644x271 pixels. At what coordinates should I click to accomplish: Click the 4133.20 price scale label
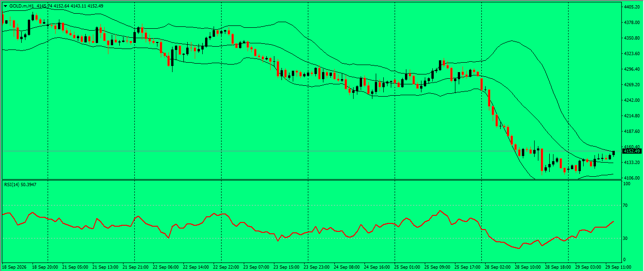pyautogui.click(x=631, y=163)
